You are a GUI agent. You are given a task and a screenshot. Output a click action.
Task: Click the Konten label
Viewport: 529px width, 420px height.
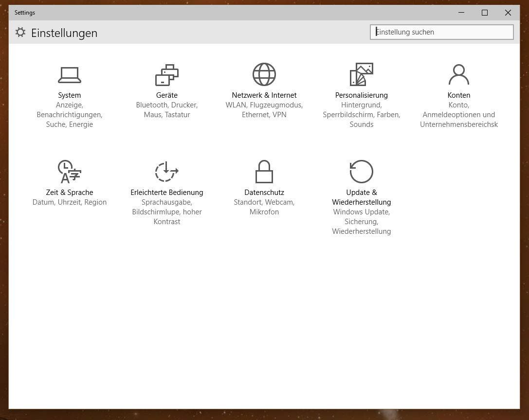(459, 95)
